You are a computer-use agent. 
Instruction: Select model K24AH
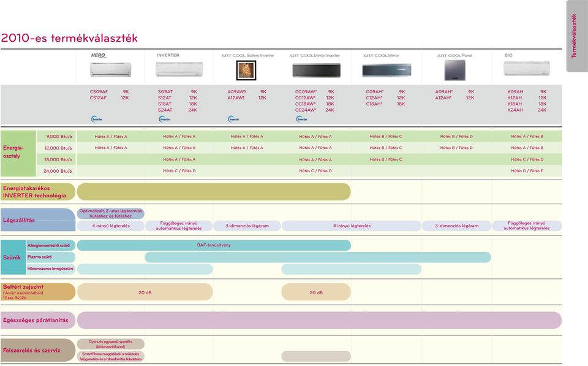tap(515, 110)
